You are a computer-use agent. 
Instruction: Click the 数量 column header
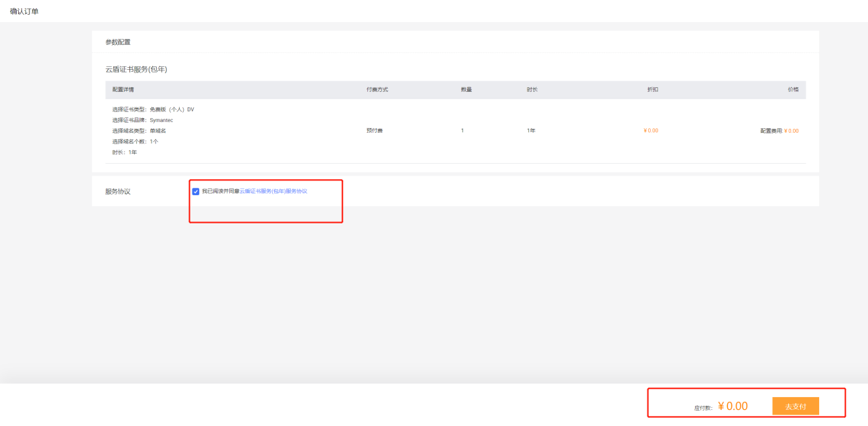pyautogui.click(x=466, y=90)
